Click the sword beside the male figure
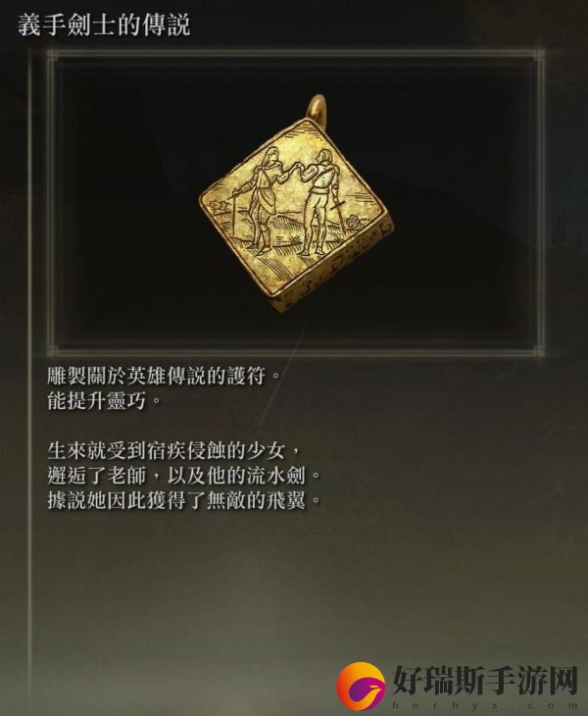This screenshot has height=716, width=588. 340,217
